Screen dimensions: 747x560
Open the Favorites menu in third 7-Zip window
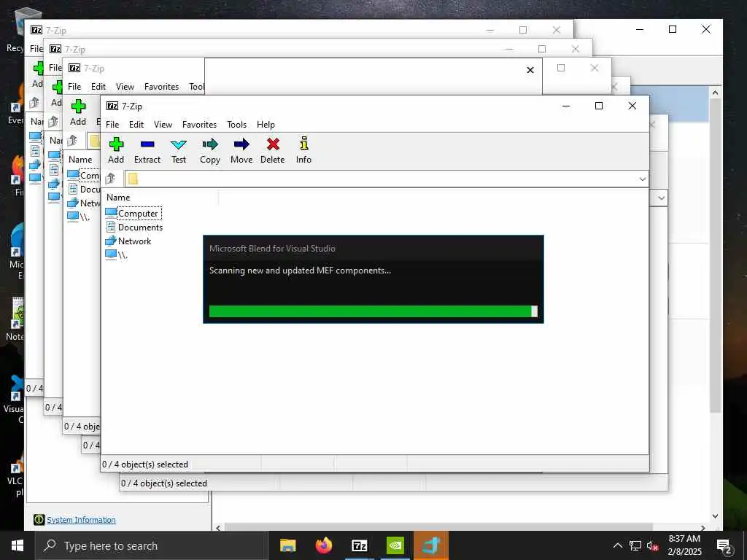point(161,87)
